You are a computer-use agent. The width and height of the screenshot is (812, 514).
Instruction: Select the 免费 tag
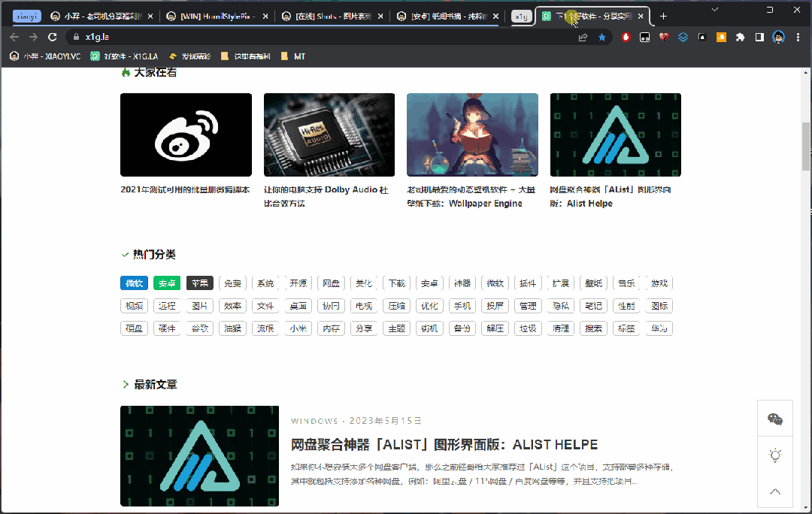coord(232,283)
